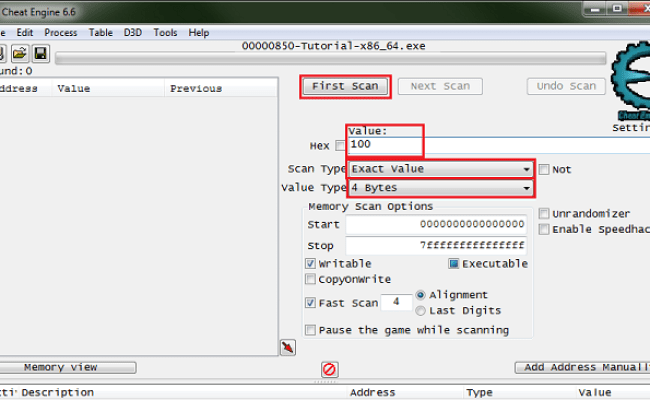Viewport: 650px width, 400px height.
Task: Click the Value column header in results list
Action: 108,88
